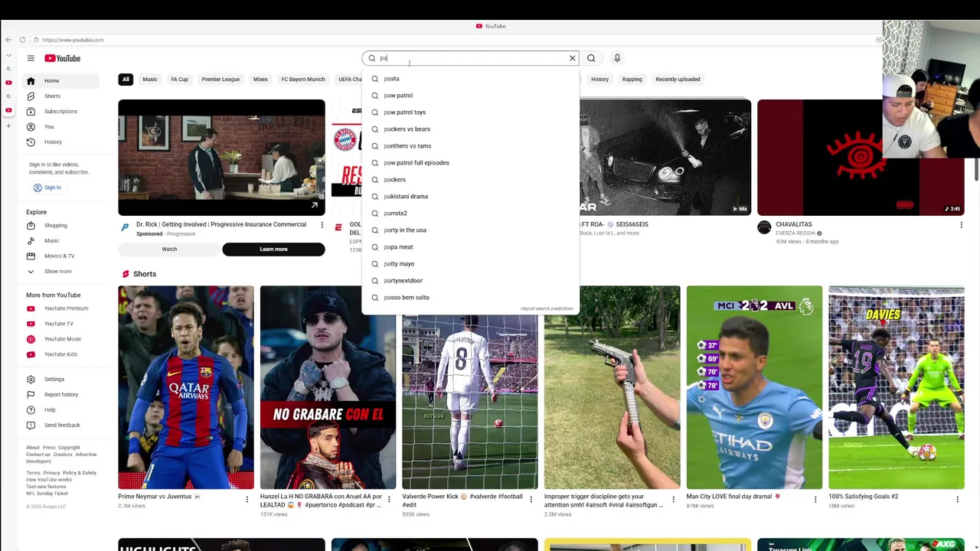Open Help in sidebar
Screen dimensions: 980x551
coord(61,409)
